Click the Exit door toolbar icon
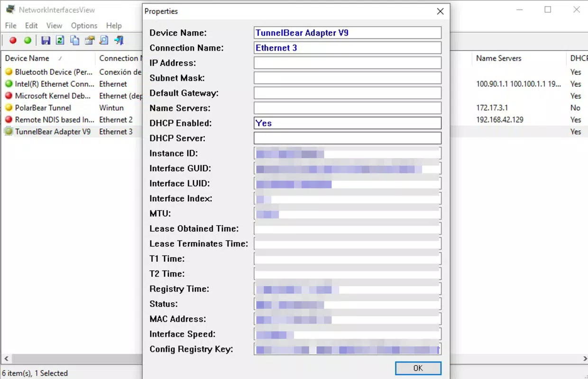Screen dimensions: 588x379 point(119,40)
